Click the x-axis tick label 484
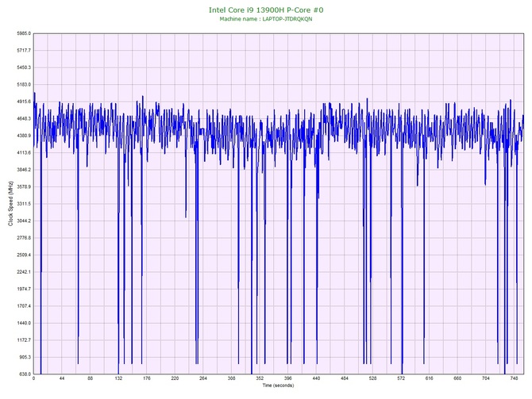The image size is (532, 399). click(345, 378)
